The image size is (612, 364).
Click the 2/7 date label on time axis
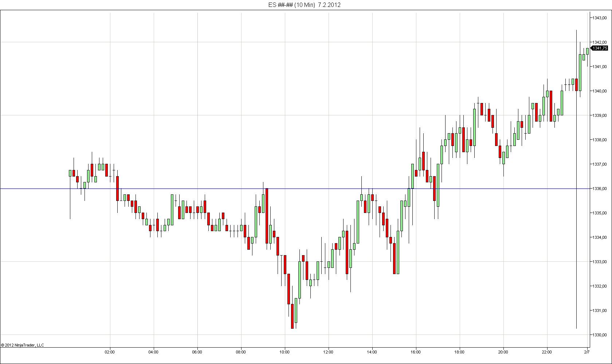click(587, 352)
